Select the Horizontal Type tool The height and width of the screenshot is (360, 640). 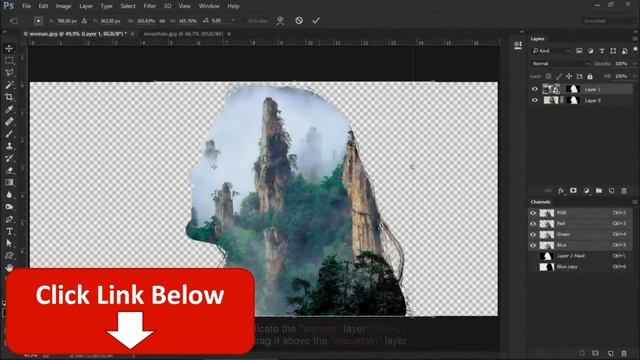coord(9,231)
